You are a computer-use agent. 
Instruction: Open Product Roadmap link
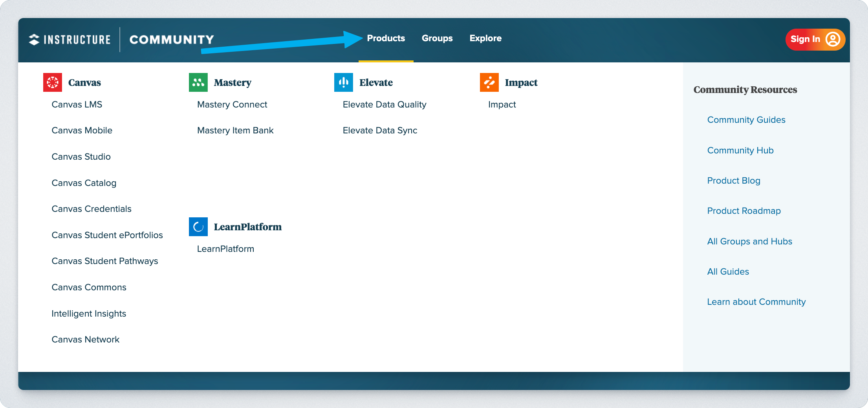[x=744, y=211]
